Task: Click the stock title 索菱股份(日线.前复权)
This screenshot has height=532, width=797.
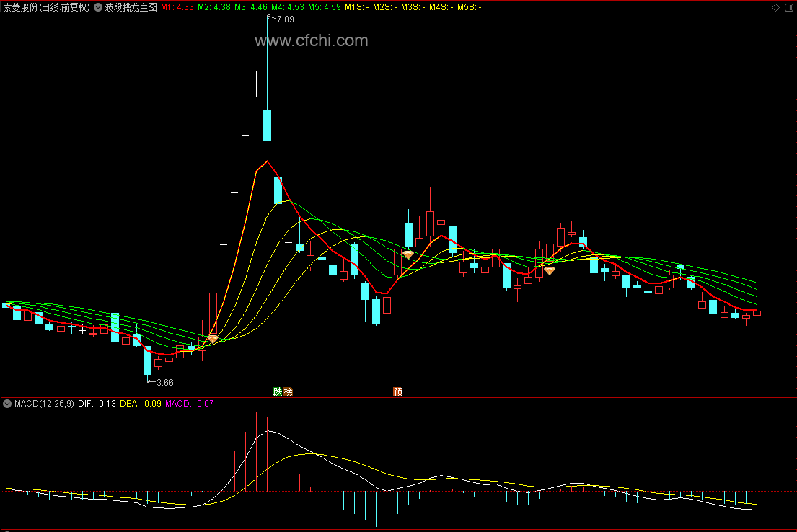Action: pos(47,7)
